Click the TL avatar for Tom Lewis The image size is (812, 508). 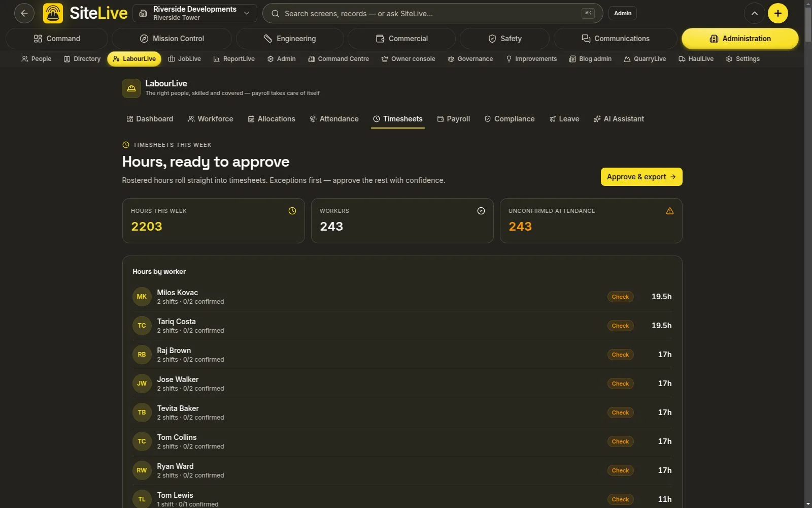tap(142, 499)
